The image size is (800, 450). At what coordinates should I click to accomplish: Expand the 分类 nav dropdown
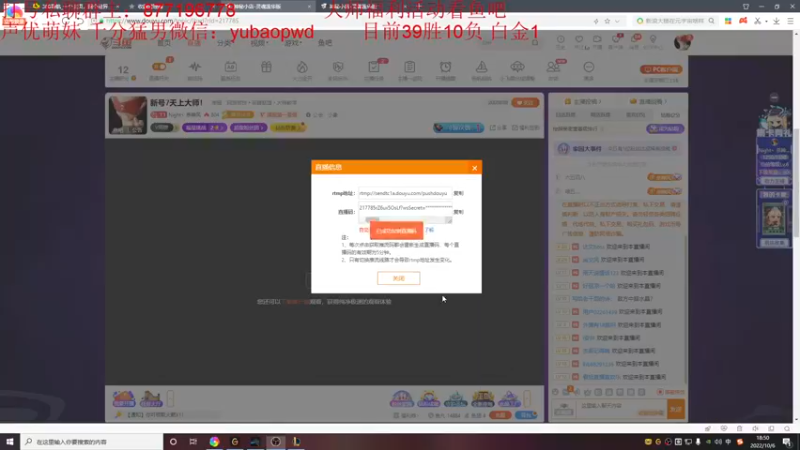(225, 43)
